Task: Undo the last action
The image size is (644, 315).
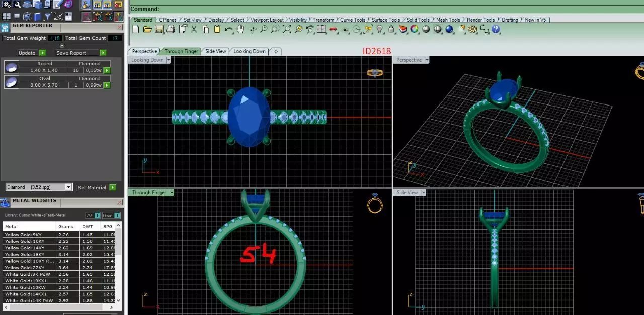Action: pyautogui.click(x=229, y=30)
